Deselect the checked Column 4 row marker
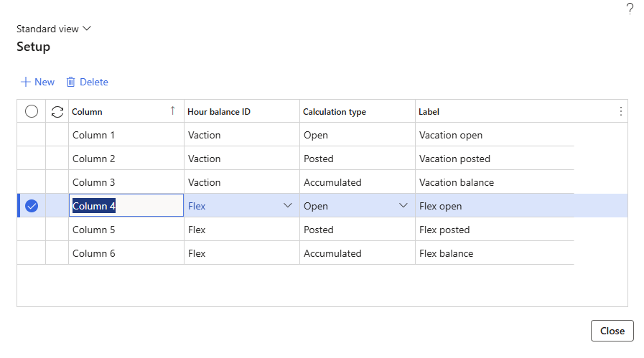 click(x=32, y=206)
